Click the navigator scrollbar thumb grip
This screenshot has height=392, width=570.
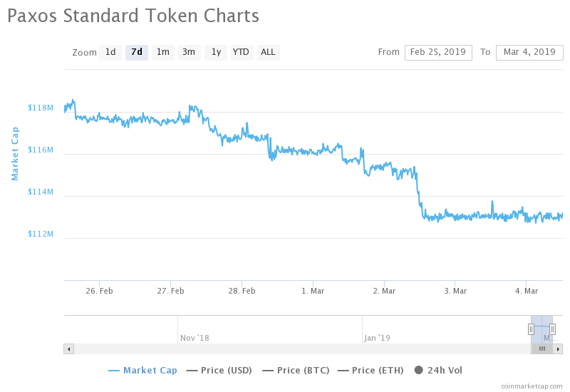pos(541,349)
